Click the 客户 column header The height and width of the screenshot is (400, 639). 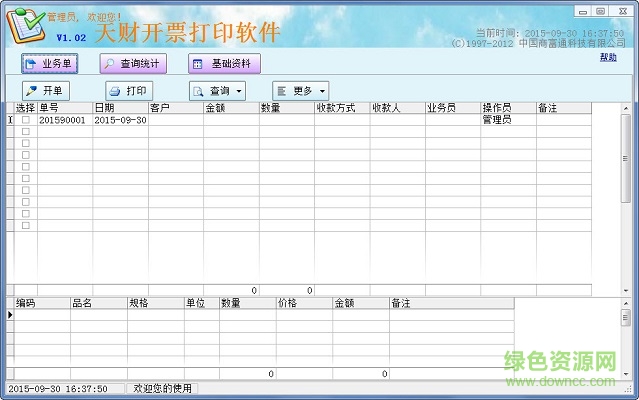pyautogui.click(x=176, y=108)
